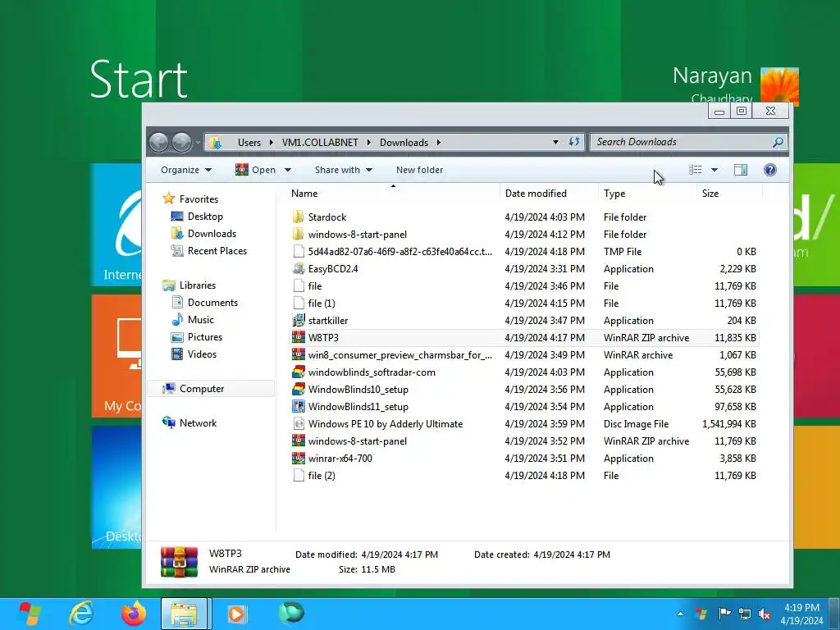Open Recent Places in Favorites
840x630 pixels.
(x=217, y=251)
